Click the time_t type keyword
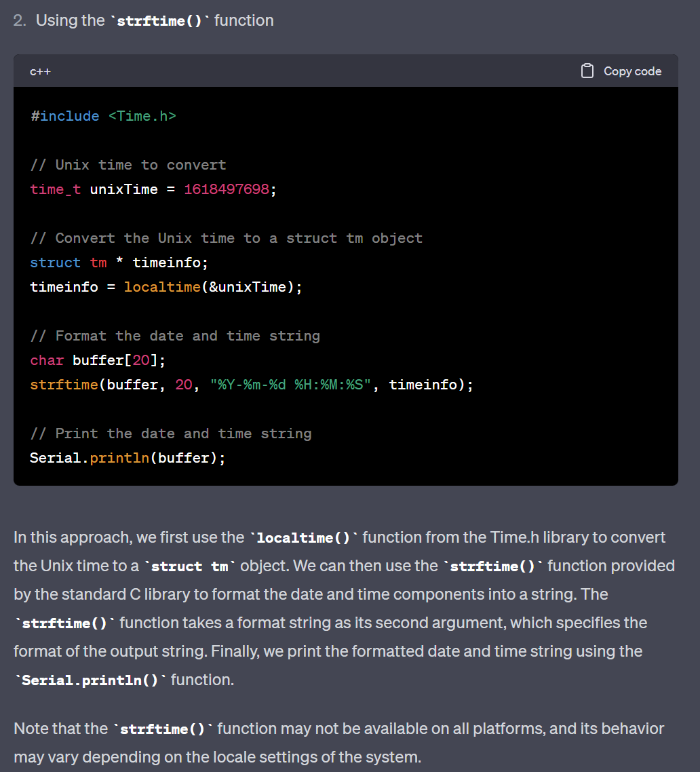This screenshot has width=700, height=772. click(x=56, y=189)
